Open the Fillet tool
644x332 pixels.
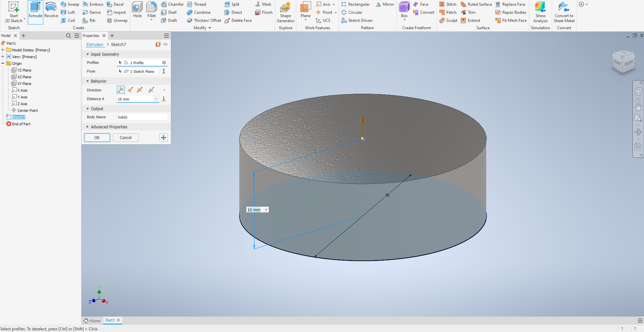[151, 10]
